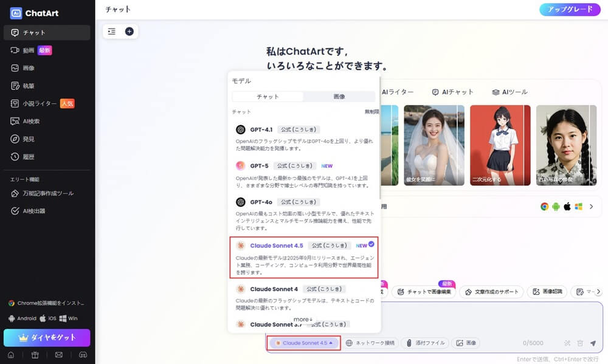608x364 pixels.
Task: Toggle ネットワーク接続 web access
Action: 370,343
